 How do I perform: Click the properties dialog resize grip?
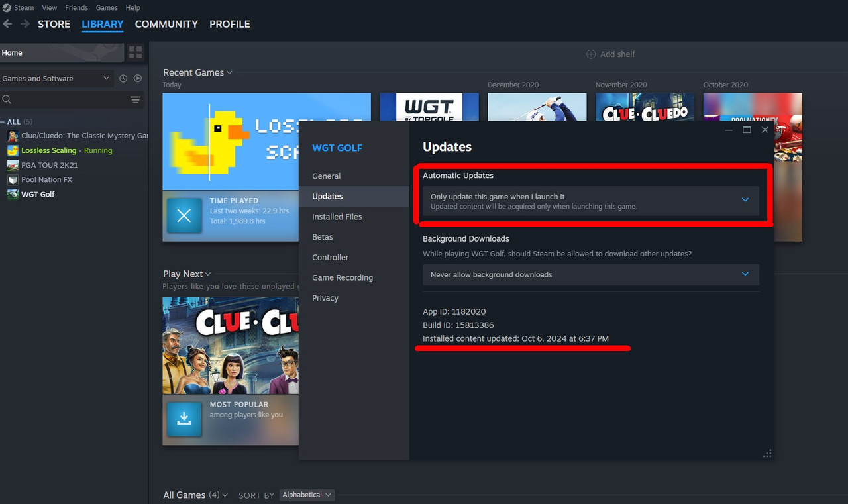(x=767, y=454)
